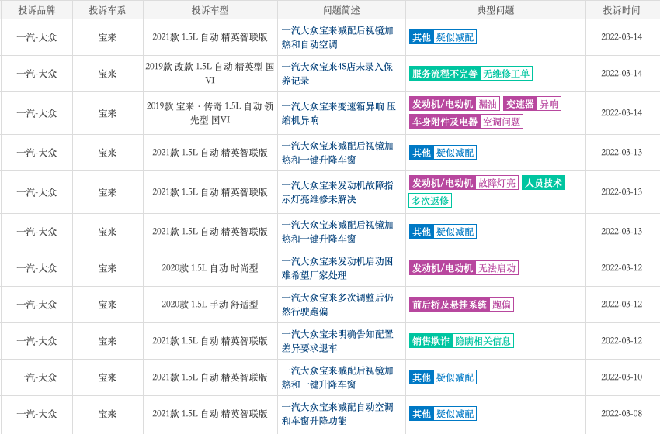Click the 服务流程不完善 tag
This screenshot has width=660, height=434.
(x=444, y=74)
